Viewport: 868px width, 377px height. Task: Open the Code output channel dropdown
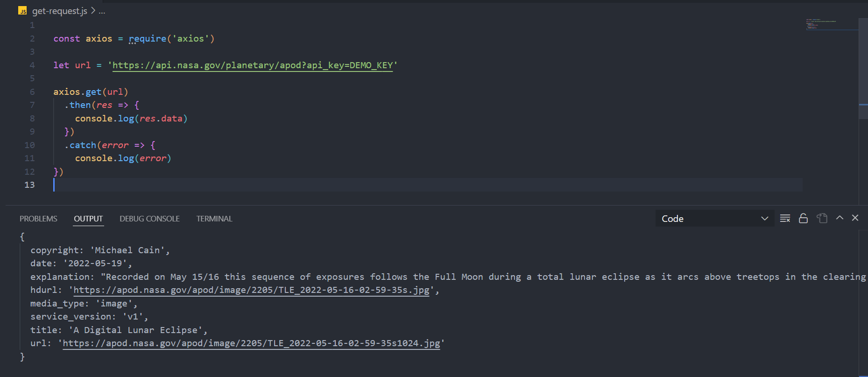coord(714,218)
